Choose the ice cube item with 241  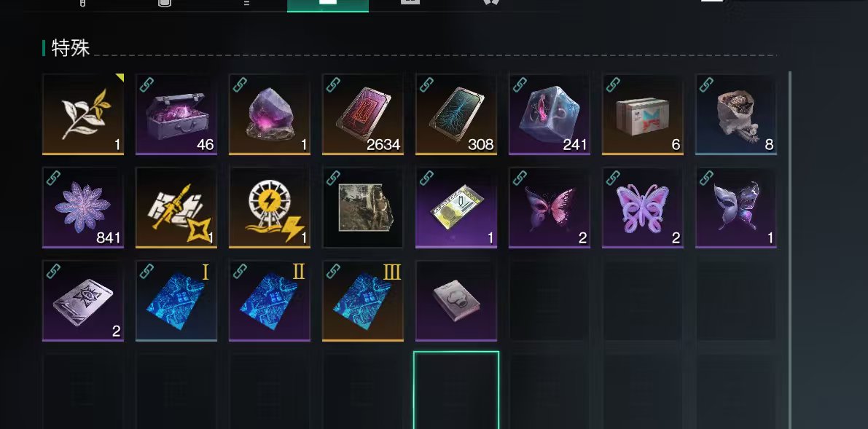[x=550, y=114]
